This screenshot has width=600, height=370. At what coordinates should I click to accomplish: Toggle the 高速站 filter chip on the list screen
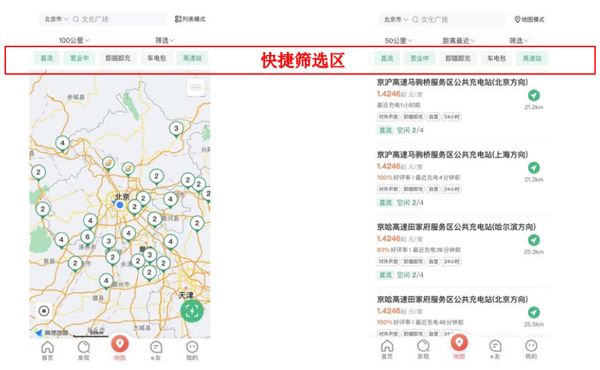pyautogui.click(x=532, y=59)
